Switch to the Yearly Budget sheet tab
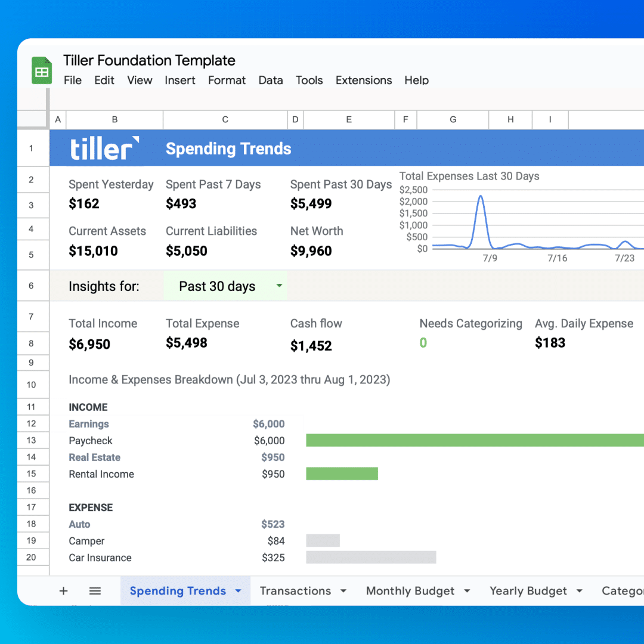Screen dimensions: 644x644 (x=528, y=591)
